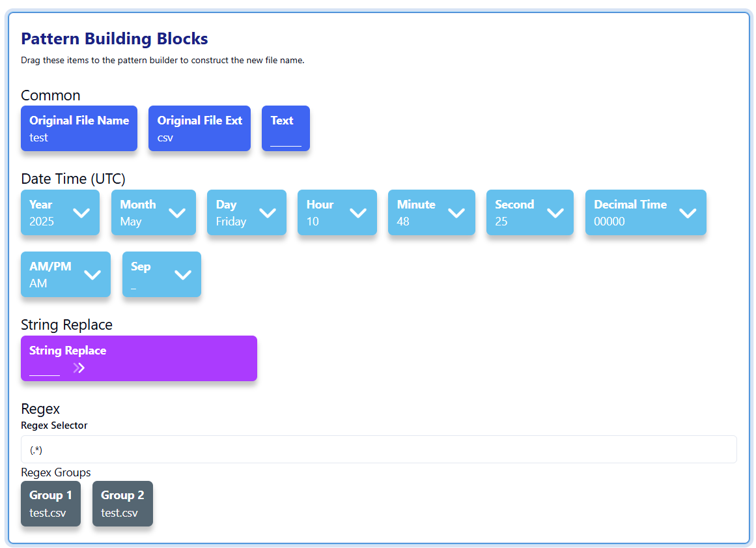The height and width of the screenshot is (548, 756).
Task: Open the Second block dropdown arrow
Action: (x=555, y=213)
